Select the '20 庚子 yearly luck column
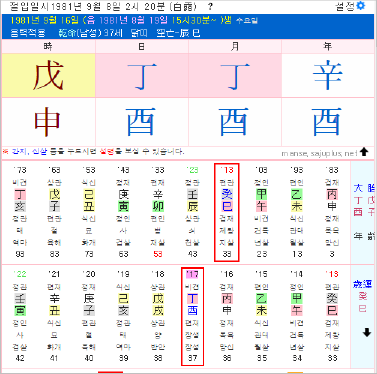Screen dimensions: 377x374 pos(89,316)
